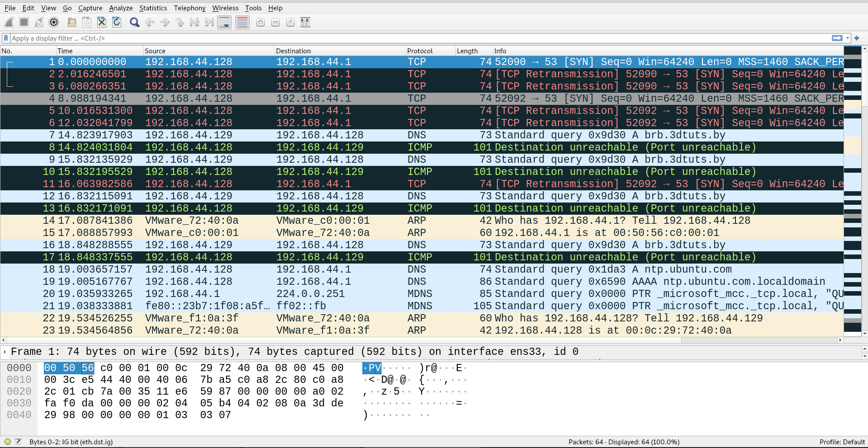The height and width of the screenshot is (448, 868).
Task: Expand the Frame 1 details tree
Action: tap(5, 352)
